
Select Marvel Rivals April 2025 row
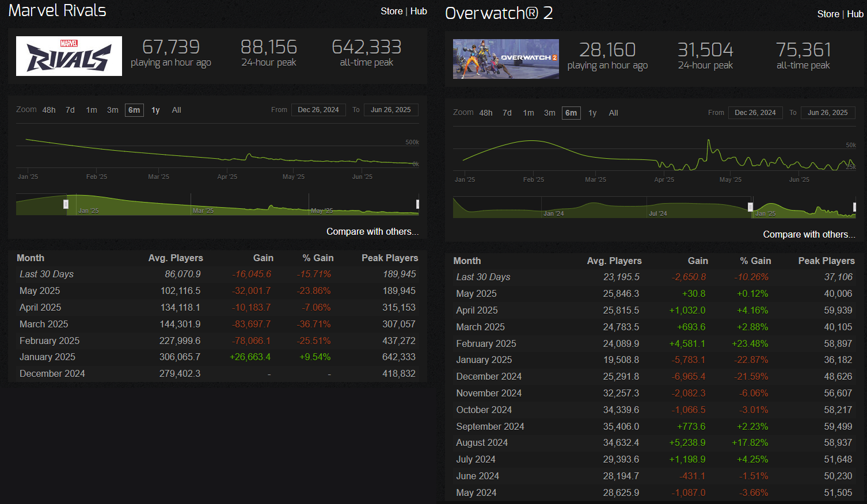218,307
